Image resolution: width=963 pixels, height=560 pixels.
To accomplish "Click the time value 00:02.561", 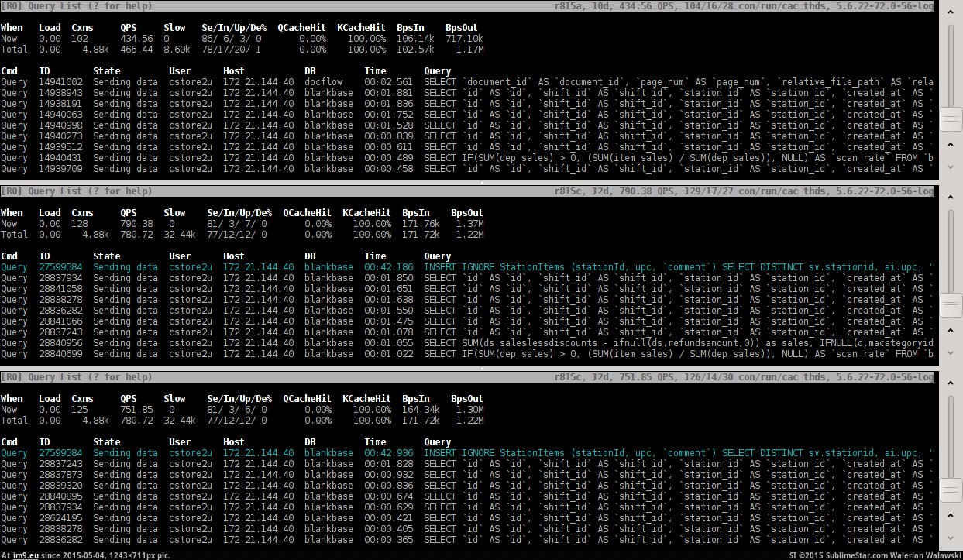I will pyautogui.click(x=389, y=82).
